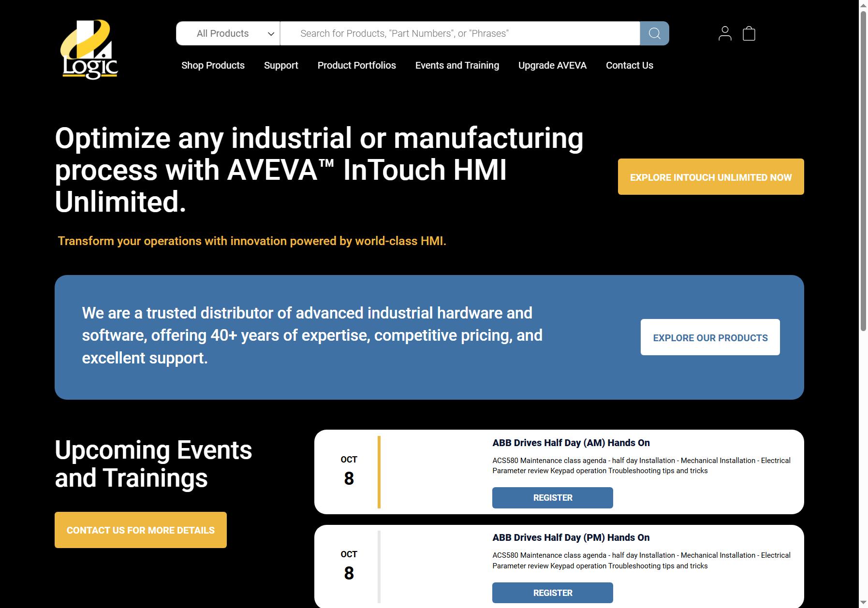Focus the product search input field
868x608 pixels.
click(460, 33)
